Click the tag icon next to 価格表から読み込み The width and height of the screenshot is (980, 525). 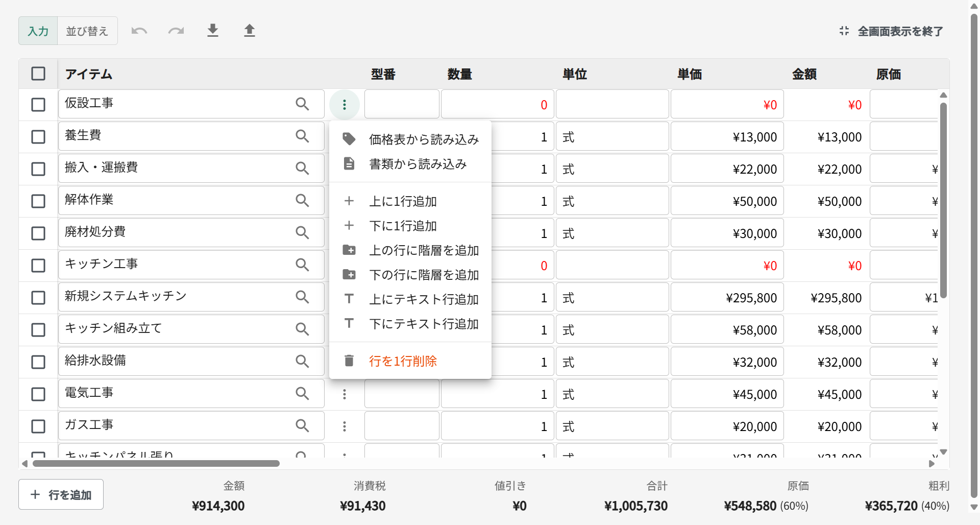tap(349, 138)
